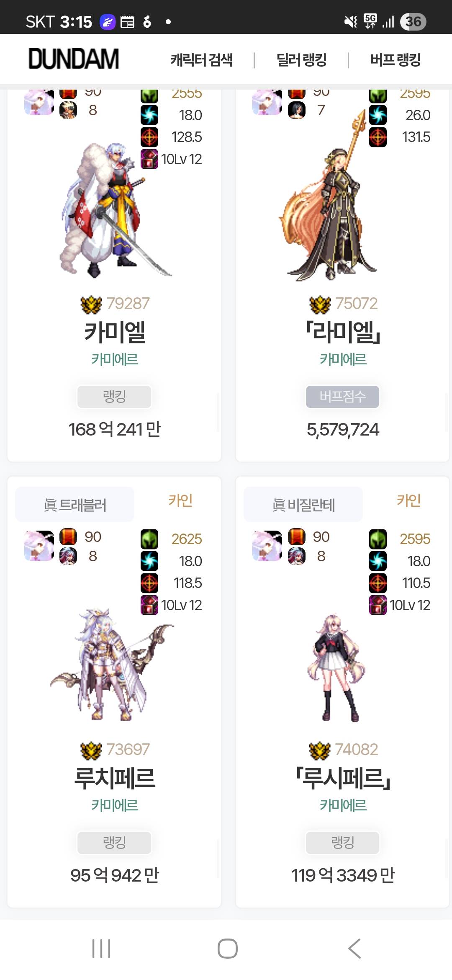This screenshot has width=452, height=980.
Task: Tap the 버프점수 button under 라미엘
Action: (x=343, y=396)
